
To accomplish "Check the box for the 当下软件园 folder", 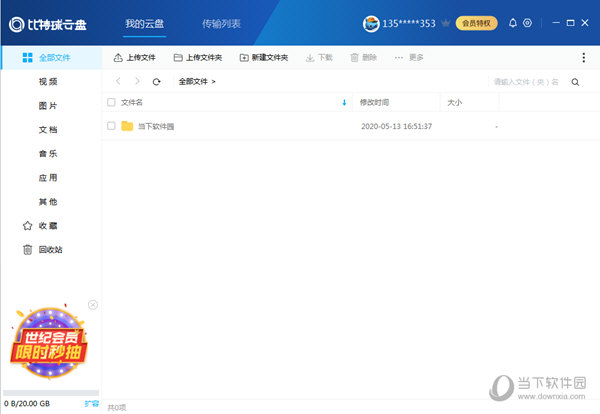I will (111, 126).
